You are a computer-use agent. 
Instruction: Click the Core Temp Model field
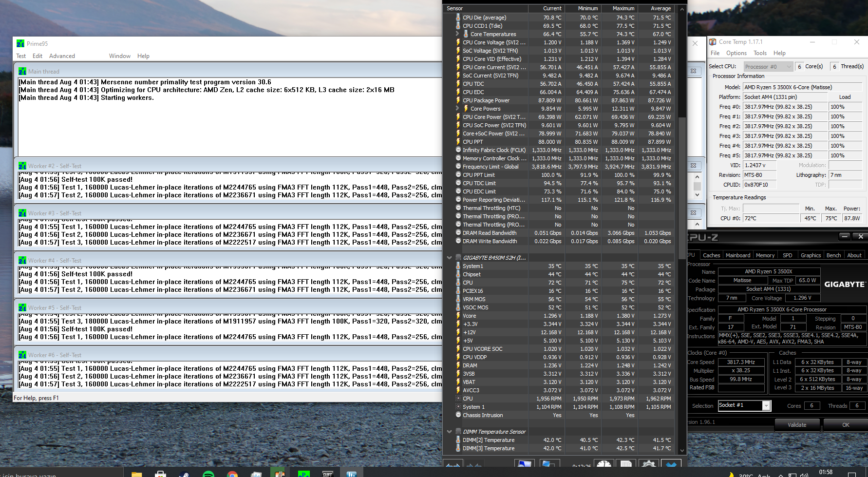coord(802,87)
